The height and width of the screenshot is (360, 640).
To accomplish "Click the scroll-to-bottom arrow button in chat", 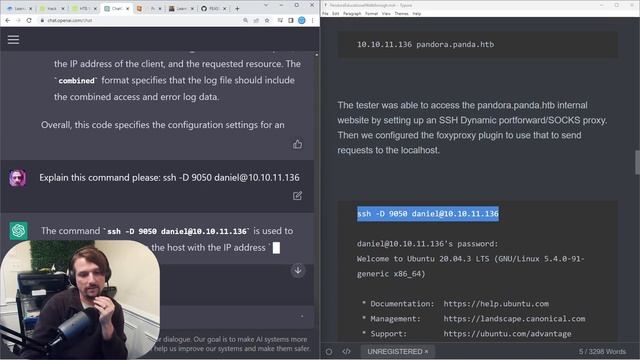I will click(x=298, y=270).
